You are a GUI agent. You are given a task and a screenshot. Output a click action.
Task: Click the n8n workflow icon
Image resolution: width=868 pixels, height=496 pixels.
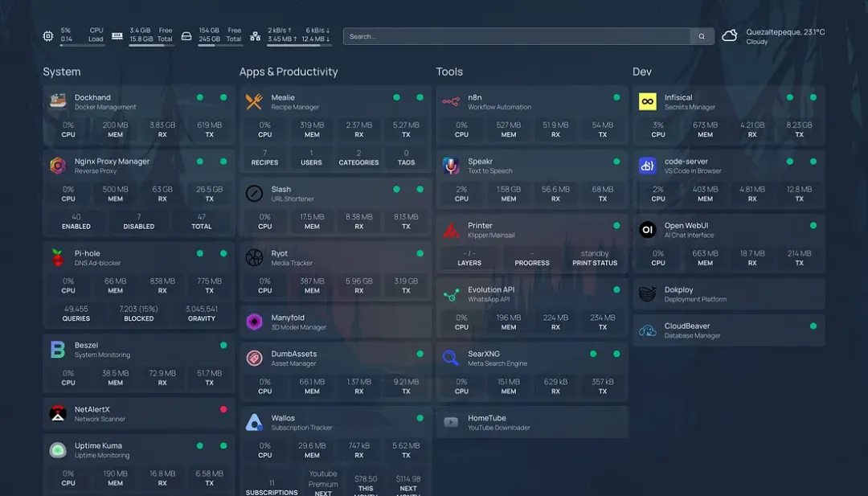click(x=451, y=101)
